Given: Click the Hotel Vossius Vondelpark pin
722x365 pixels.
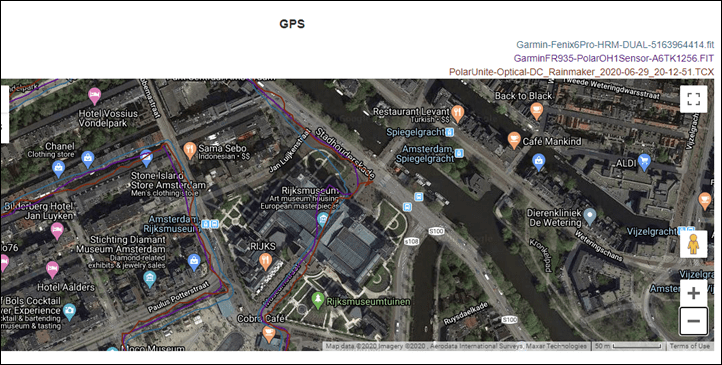Looking at the screenshot, I should click(94, 96).
